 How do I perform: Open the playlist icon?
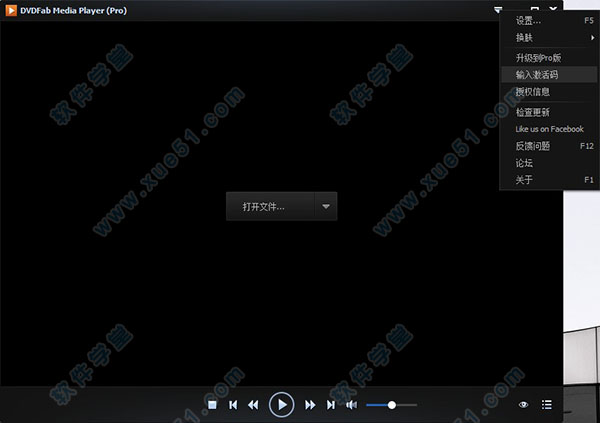(546, 405)
